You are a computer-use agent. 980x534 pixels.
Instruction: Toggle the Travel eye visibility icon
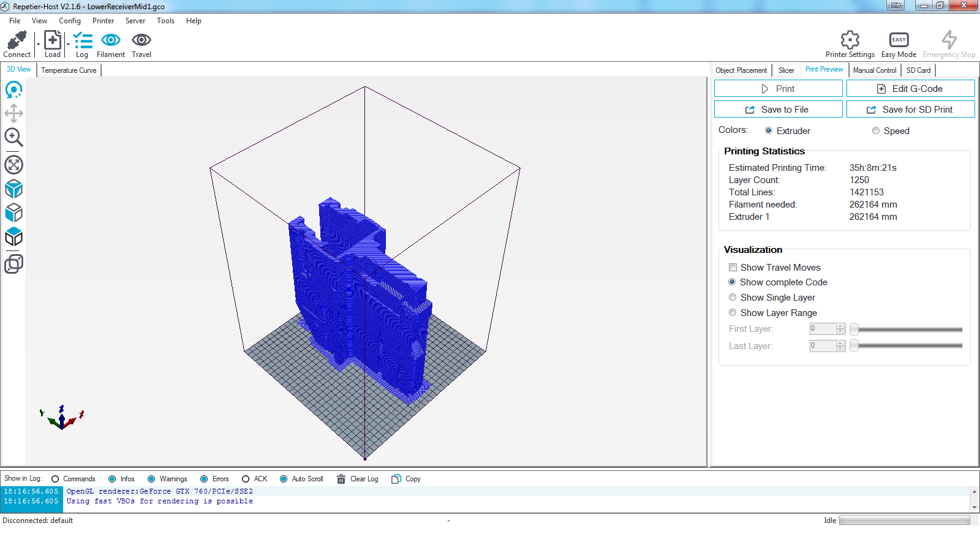point(141,40)
